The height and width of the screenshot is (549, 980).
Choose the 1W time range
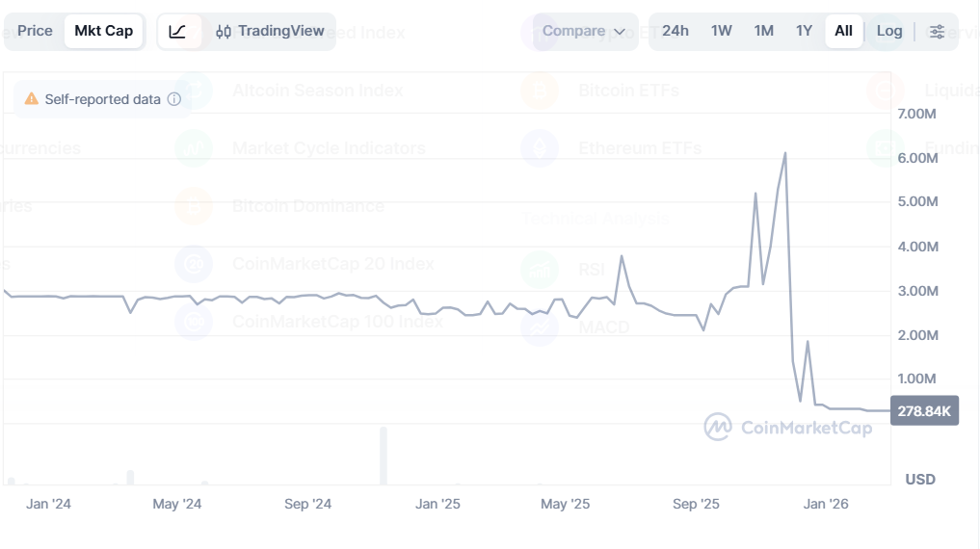pyautogui.click(x=722, y=31)
